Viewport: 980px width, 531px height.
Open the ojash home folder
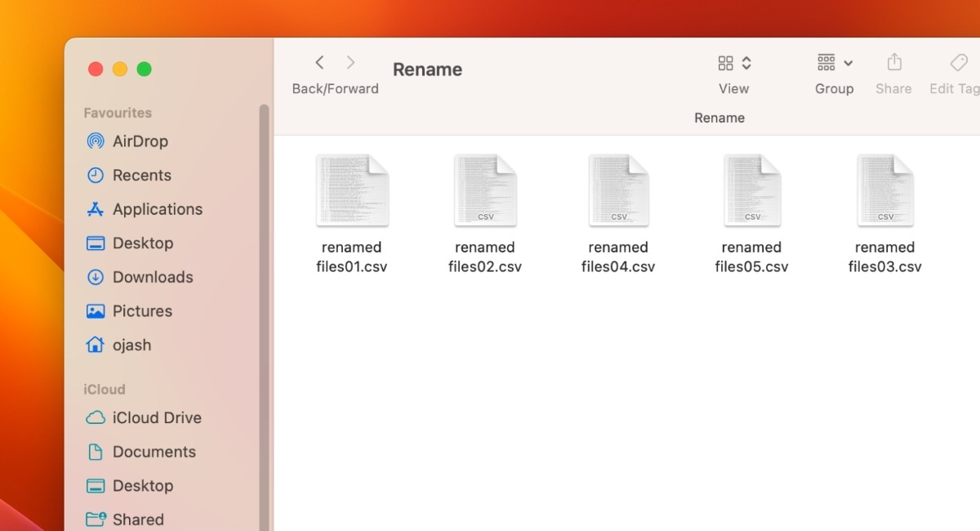tap(131, 345)
